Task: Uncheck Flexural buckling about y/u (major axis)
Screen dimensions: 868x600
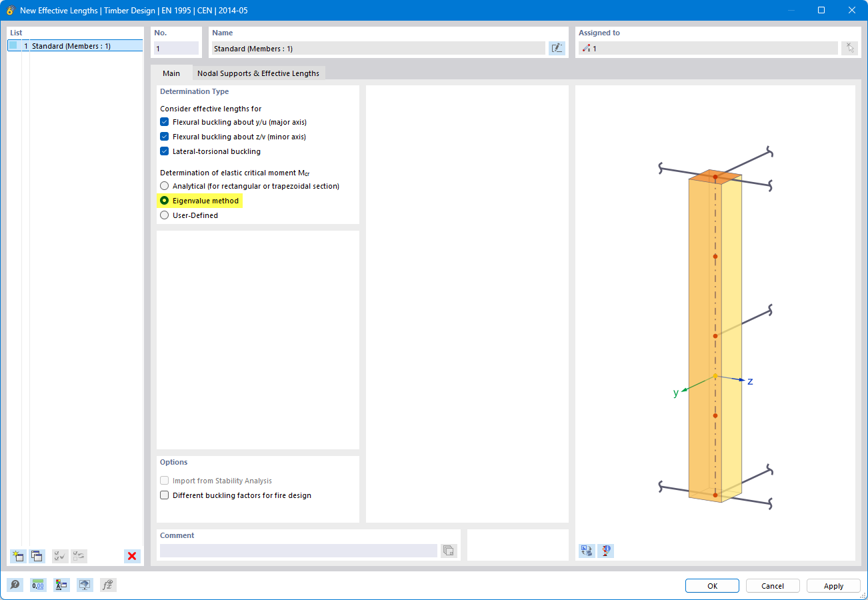Action: [165, 122]
